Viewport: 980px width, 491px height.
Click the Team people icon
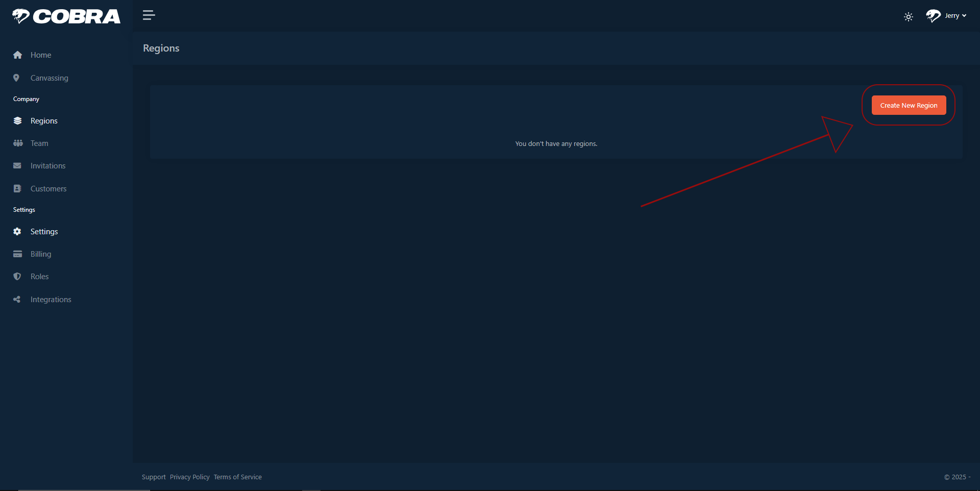[18, 143]
